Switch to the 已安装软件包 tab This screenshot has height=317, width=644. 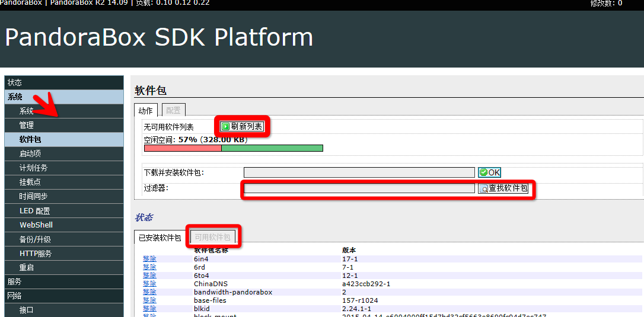160,238
